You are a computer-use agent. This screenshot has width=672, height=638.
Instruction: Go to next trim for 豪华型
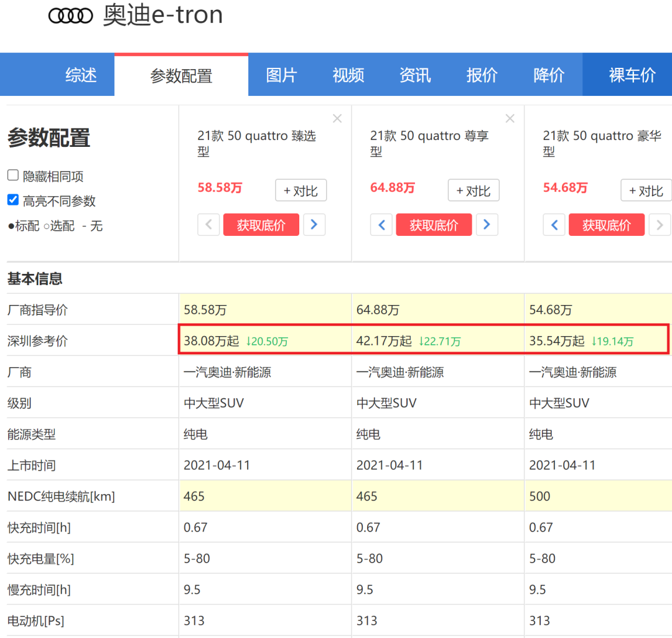point(660,225)
